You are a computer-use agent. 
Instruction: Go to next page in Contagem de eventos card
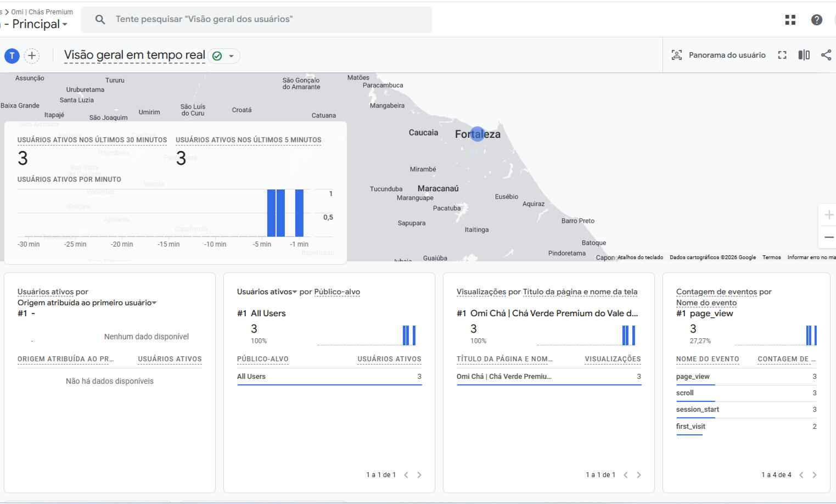click(x=815, y=474)
